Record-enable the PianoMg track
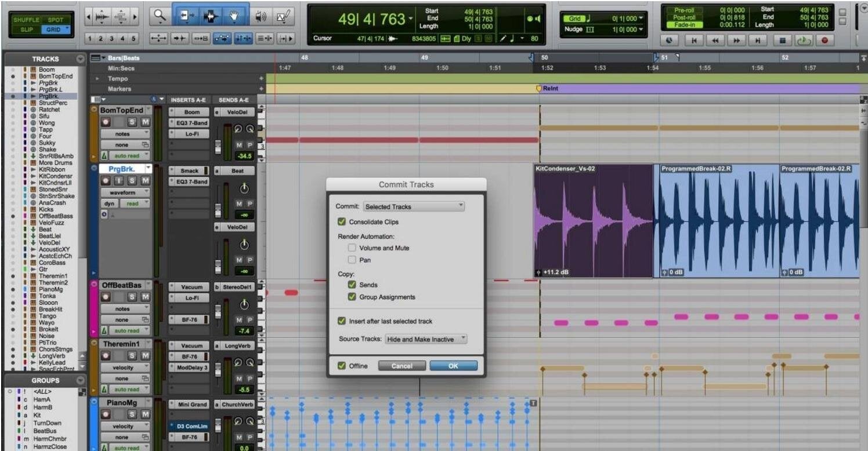 [106, 413]
